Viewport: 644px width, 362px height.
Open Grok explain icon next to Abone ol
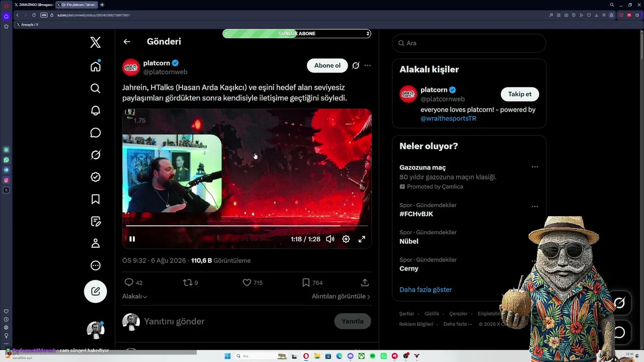click(x=356, y=65)
